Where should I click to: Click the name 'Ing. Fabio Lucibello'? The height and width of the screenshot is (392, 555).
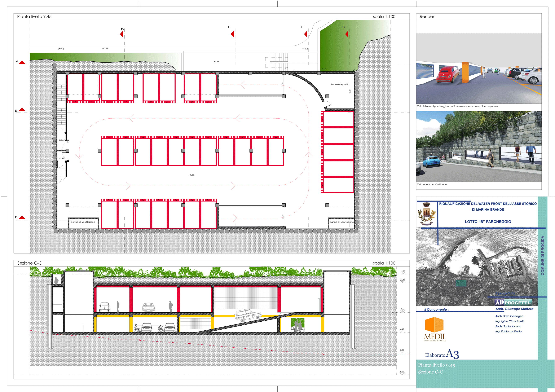(x=508, y=331)
